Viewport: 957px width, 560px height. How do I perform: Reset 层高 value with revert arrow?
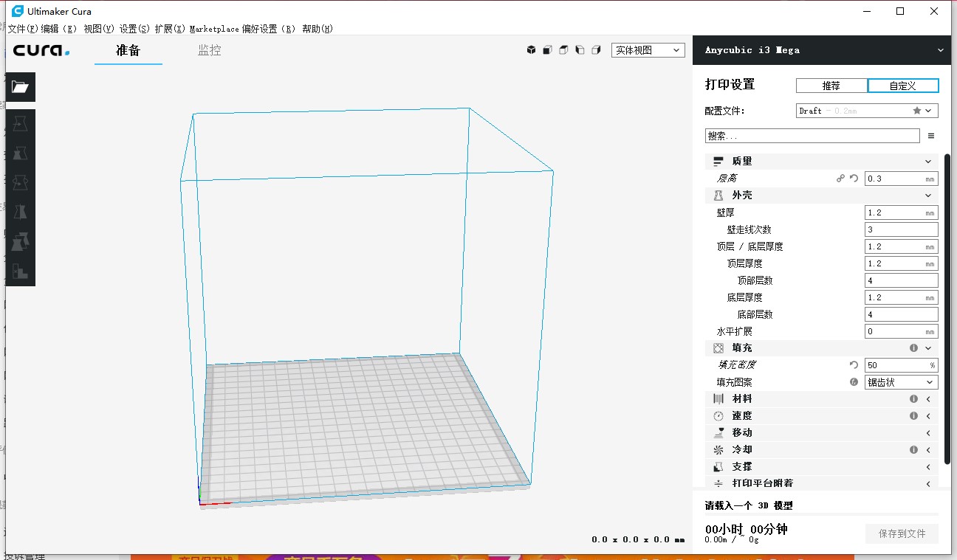pos(854,179)
